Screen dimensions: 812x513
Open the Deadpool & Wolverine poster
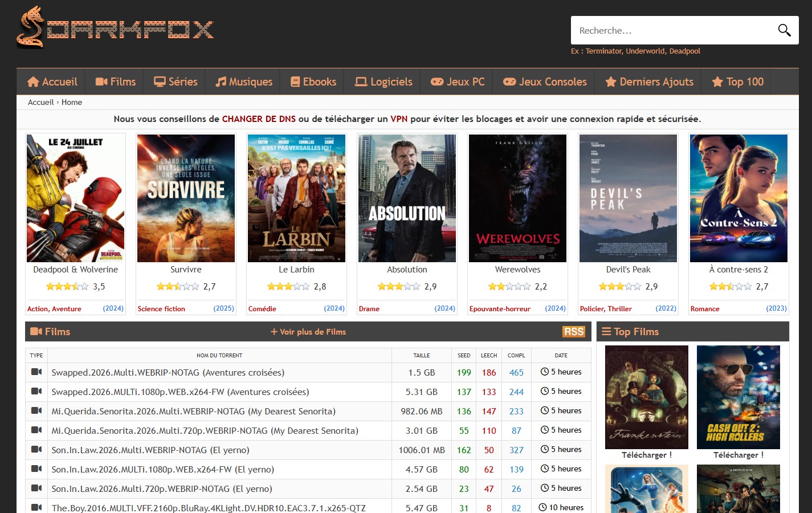click(x=76, y=198)
